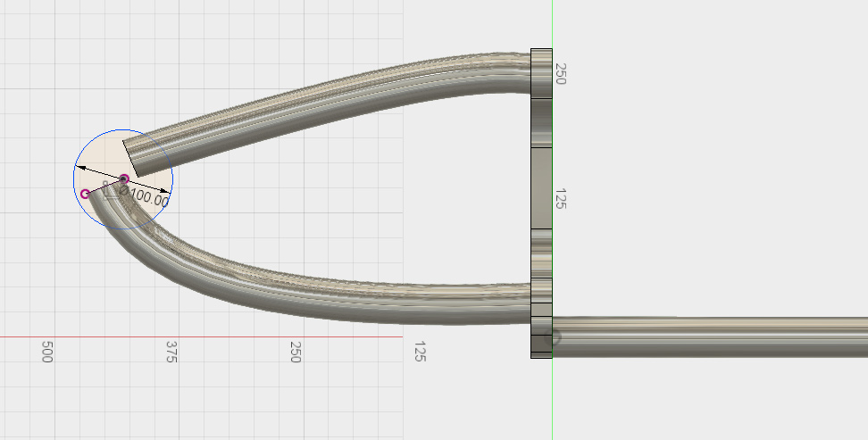Select the Ø100.00 diameter dimension text
868x440 pixels.
[145, 197]
